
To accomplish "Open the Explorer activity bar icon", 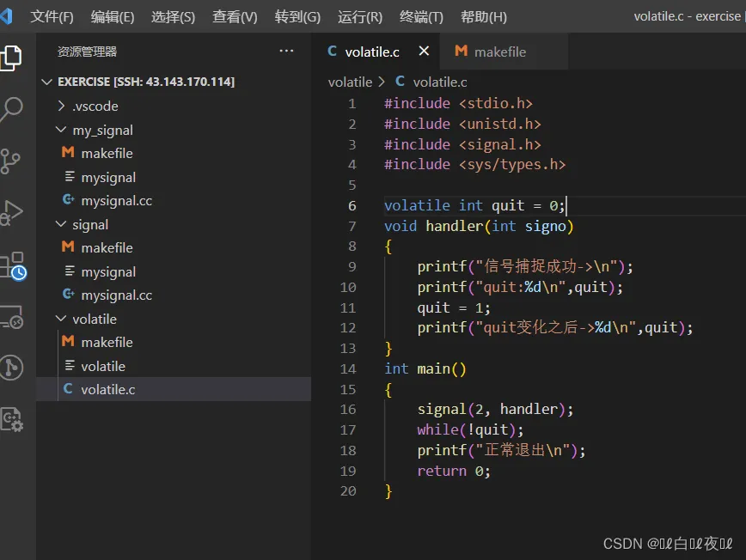I will click(x=10, y=57).
